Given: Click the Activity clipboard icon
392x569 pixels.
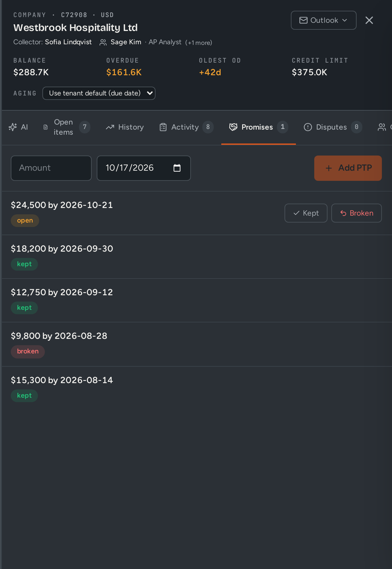Looking at the screenshot, I should coord(163,127).
